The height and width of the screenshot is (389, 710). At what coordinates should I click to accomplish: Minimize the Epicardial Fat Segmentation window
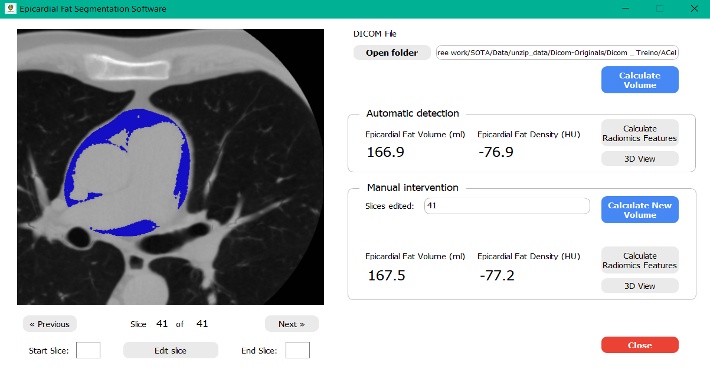pos(625,9)
